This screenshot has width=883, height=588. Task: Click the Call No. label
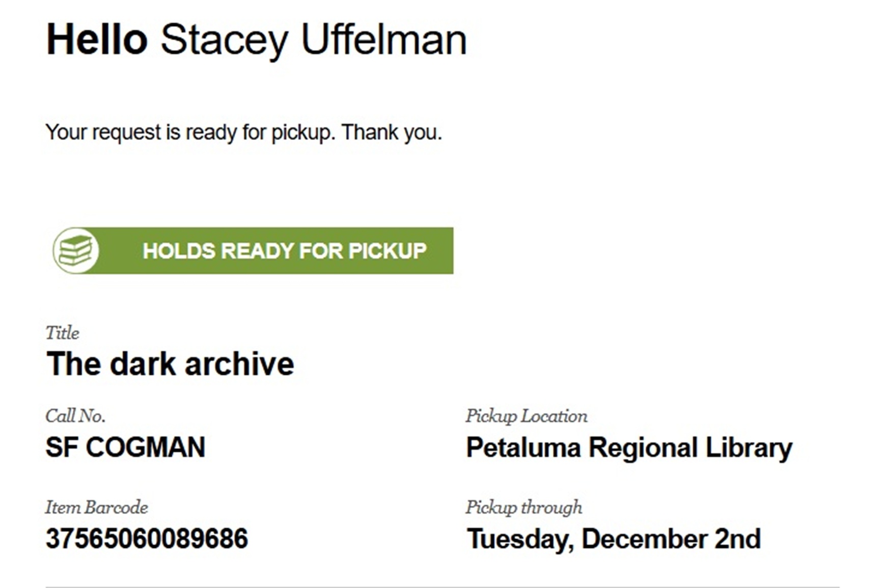click(75, 416)
